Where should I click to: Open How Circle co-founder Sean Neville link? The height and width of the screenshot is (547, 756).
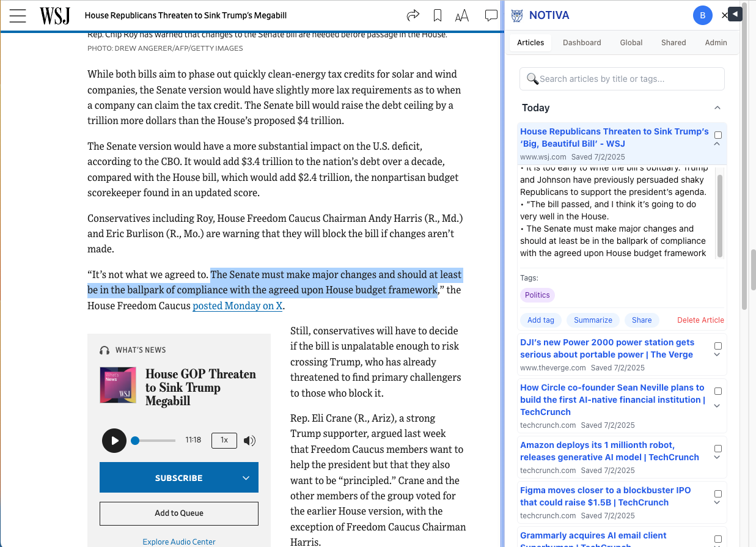point(612,400)
